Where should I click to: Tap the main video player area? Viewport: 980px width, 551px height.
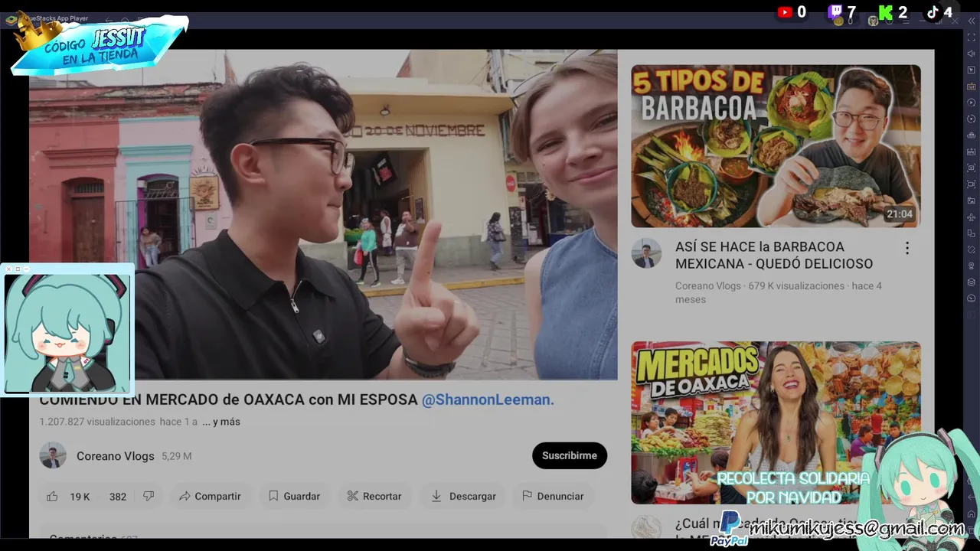pos(323,214)
